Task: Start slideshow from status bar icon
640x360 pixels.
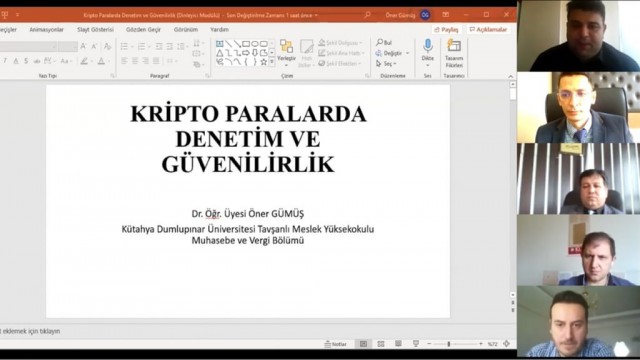Action: coord(416,344)
